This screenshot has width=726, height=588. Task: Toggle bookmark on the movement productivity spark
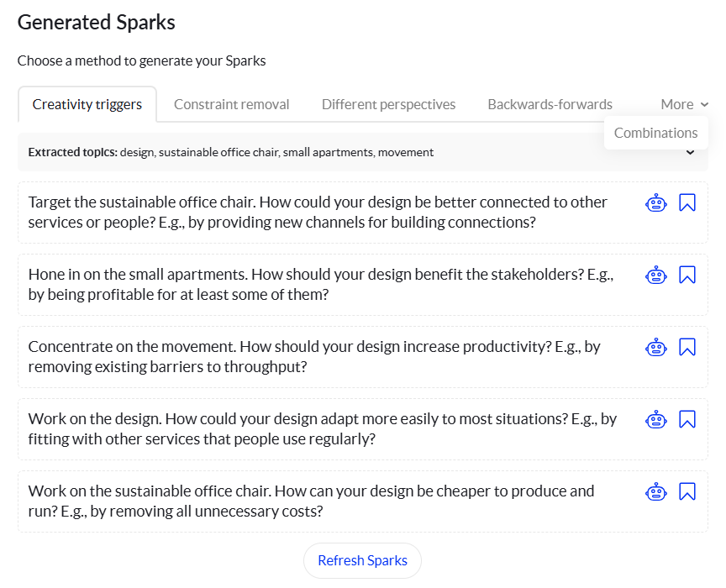tap(687, 347)
